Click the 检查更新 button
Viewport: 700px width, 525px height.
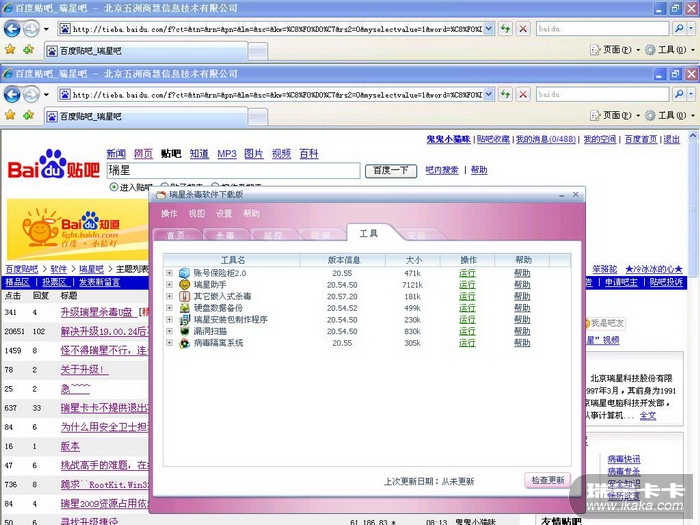[x=548, y=480]
